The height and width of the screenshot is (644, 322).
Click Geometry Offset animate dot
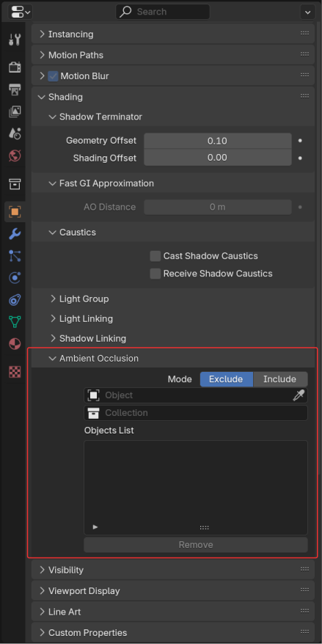click(x=300, y=141)
